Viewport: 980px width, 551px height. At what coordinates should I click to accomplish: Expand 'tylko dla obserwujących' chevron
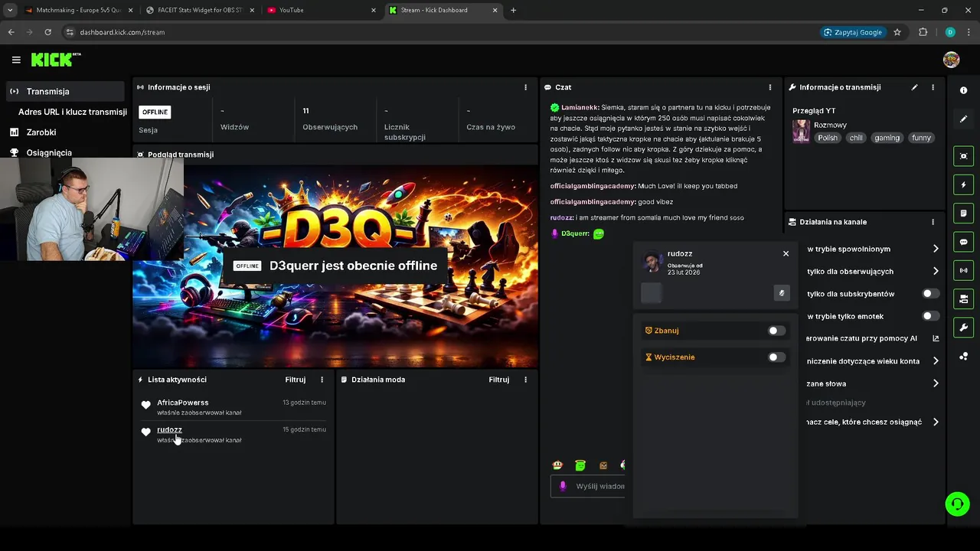coord(936,271)
